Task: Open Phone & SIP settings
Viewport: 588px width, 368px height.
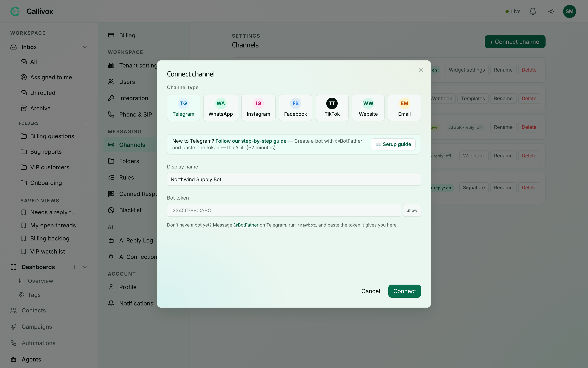Action: [x=130, y=114]
